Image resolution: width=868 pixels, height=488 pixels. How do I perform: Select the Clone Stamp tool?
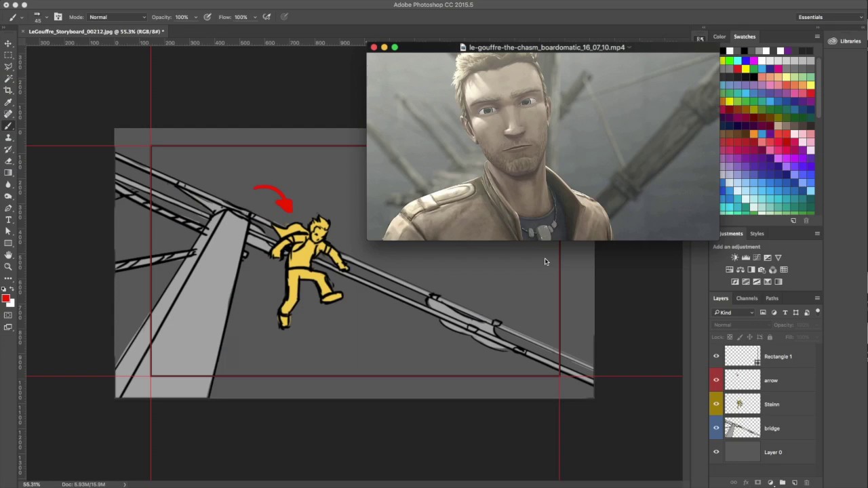pyautogui.click(x=8, y=137)
